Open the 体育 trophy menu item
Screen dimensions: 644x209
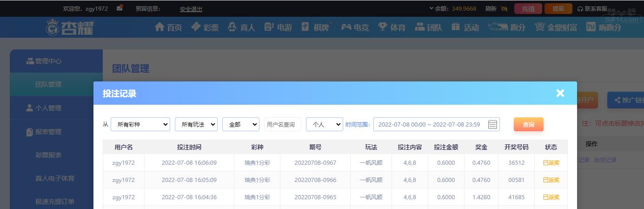tap(392, 27)
